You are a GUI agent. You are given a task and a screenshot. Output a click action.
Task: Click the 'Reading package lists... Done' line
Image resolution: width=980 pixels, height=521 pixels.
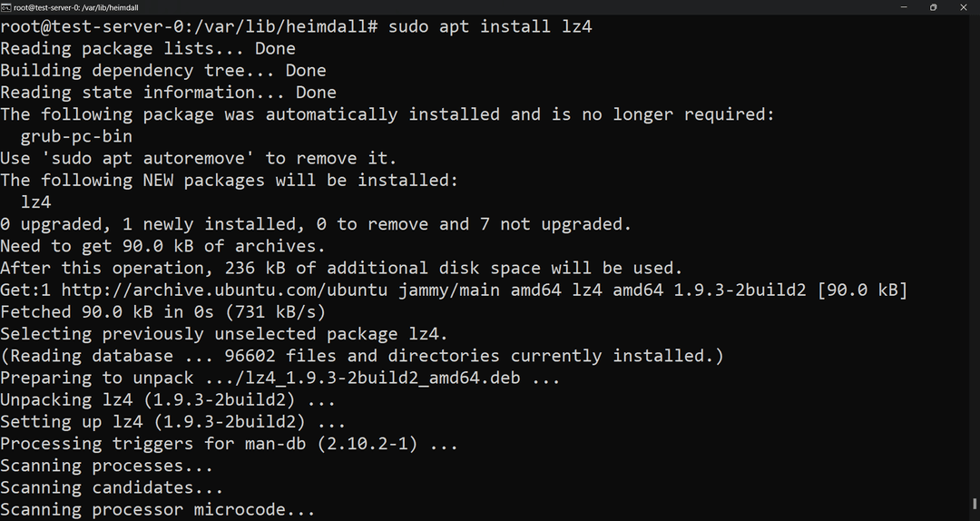[x=148, y=48]
